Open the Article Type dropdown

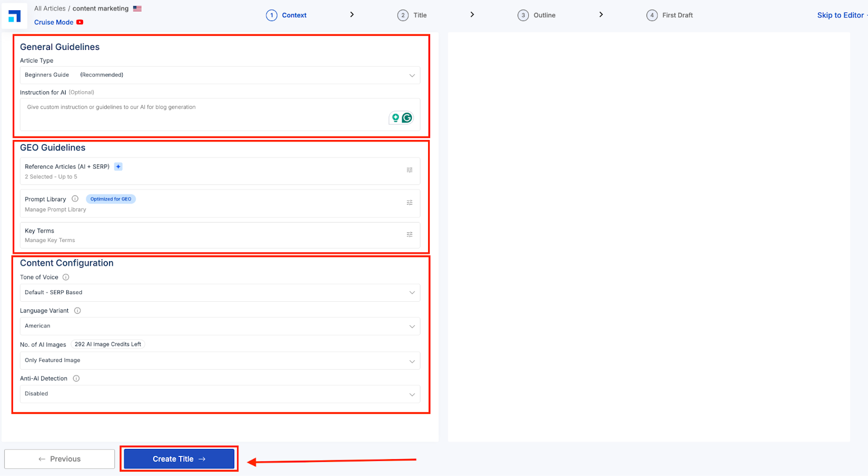tap(220, 75)
